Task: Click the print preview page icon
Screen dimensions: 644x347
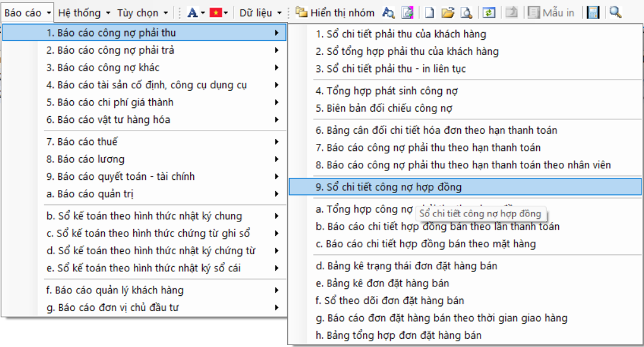Action: pos(466,13)
